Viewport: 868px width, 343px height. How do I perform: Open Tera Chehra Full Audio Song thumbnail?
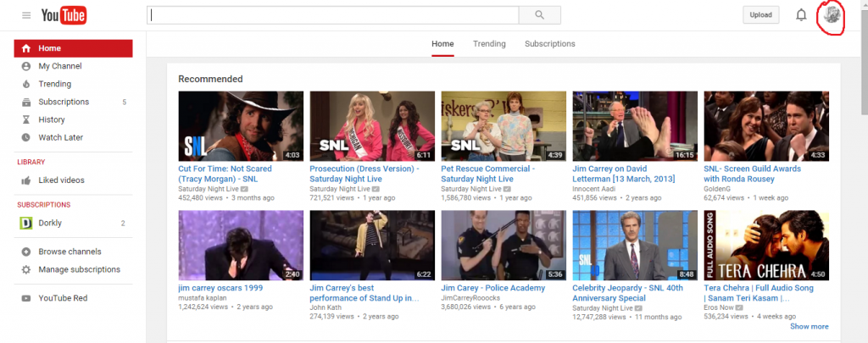click(x=766, y=246)
